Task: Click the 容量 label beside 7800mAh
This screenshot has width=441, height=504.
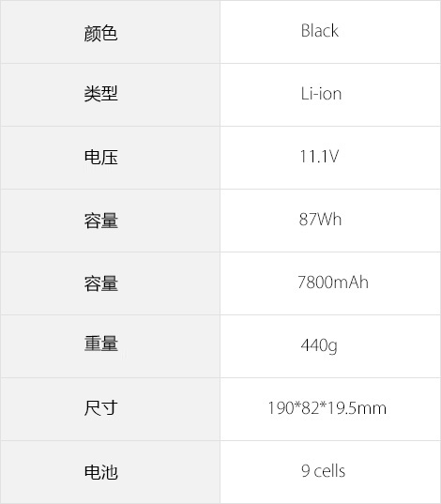Action: click(x=111, y=283)
